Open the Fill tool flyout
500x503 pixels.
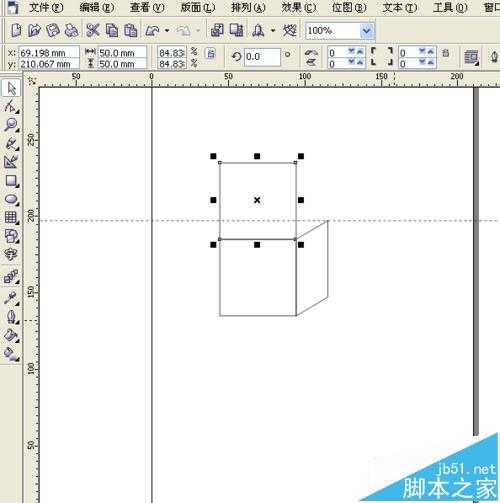[11, 335]
